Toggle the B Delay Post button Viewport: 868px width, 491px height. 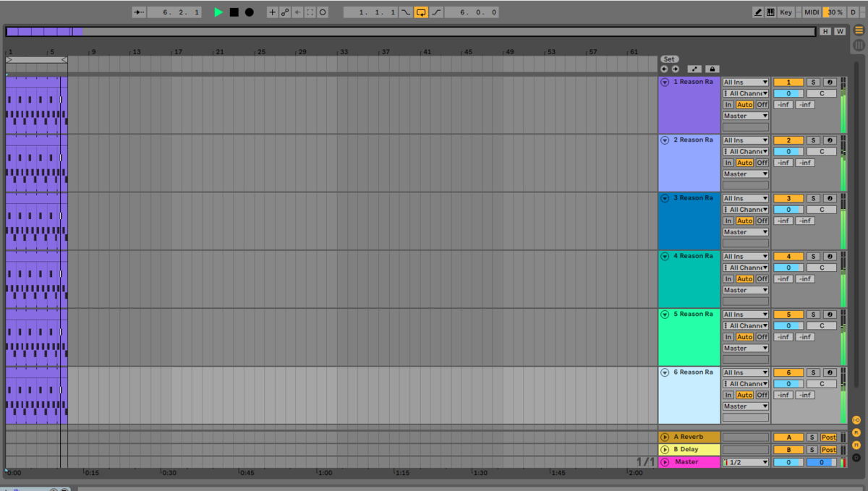pos(828,449)
